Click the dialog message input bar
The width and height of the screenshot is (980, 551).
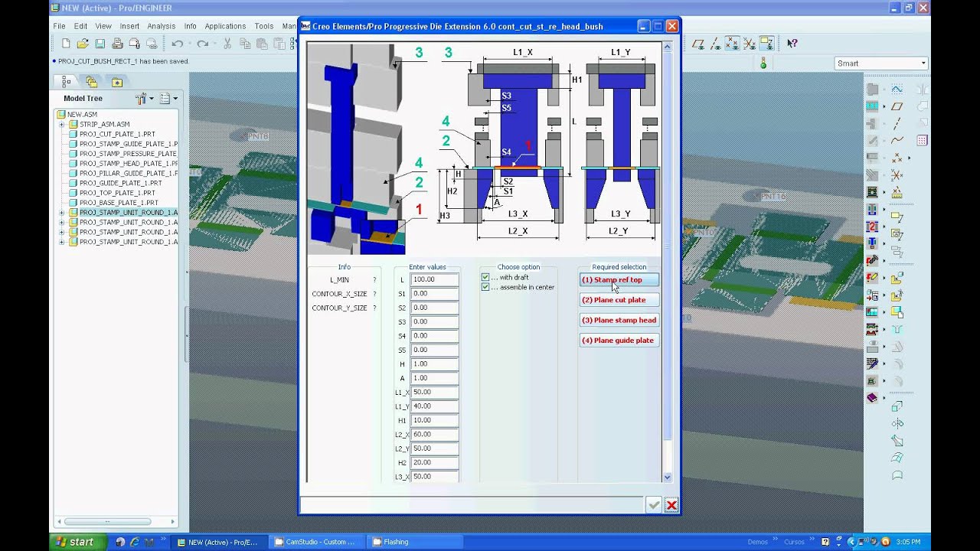tap(472, 505)
